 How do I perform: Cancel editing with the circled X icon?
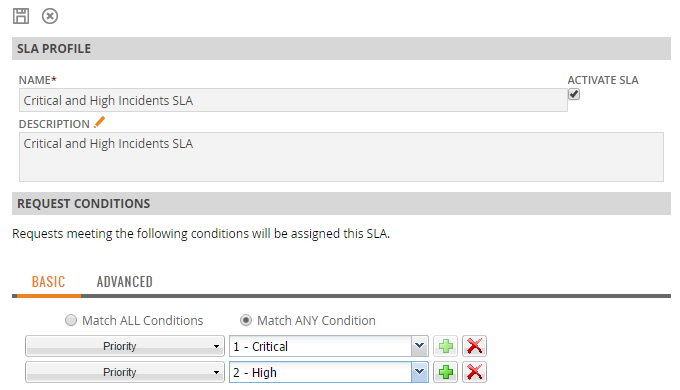tap(50, 16)
